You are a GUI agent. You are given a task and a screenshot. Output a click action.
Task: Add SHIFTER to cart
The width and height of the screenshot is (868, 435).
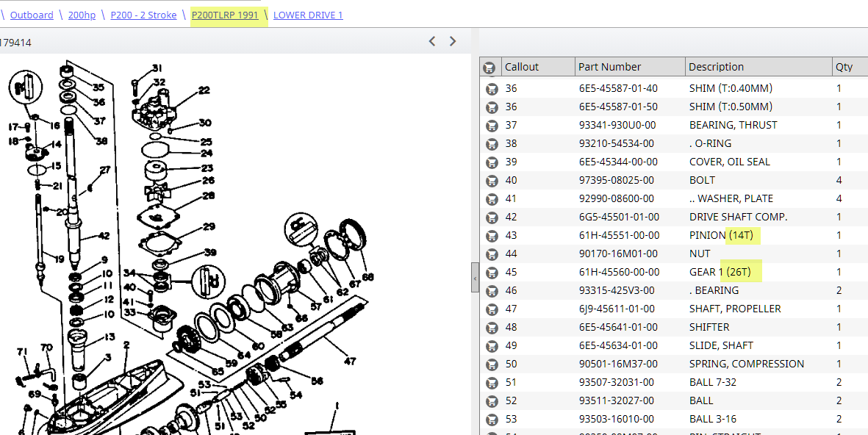pos(492,328)
